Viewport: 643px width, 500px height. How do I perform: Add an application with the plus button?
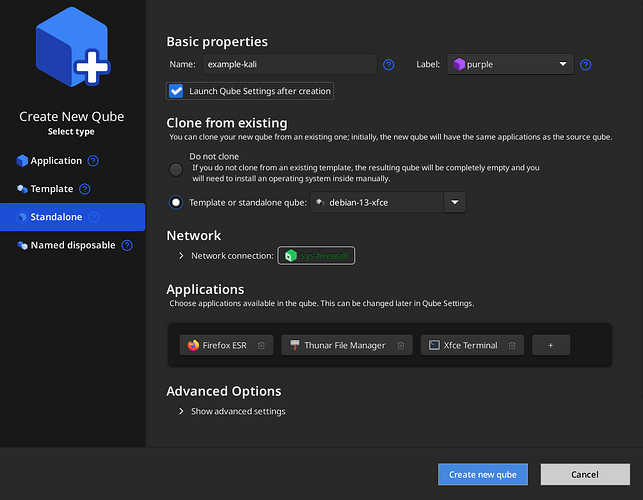[551, 345]
